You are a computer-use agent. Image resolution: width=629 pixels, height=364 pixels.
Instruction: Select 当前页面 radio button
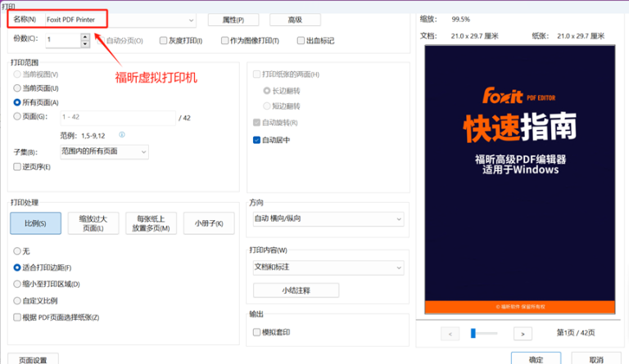click(x=17, y=88)
